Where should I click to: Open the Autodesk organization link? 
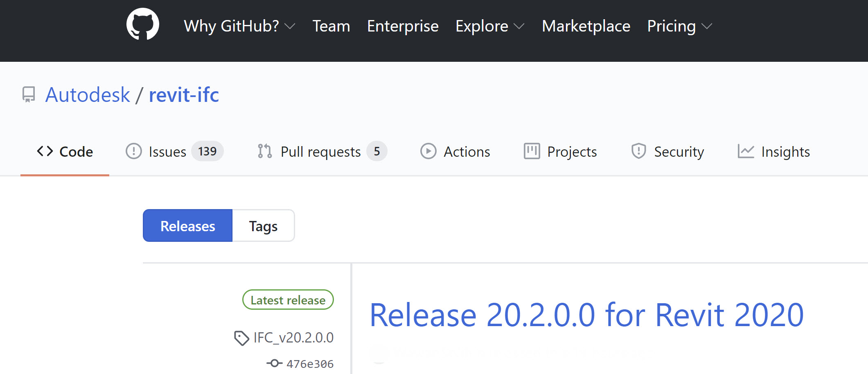click(88, 95)
